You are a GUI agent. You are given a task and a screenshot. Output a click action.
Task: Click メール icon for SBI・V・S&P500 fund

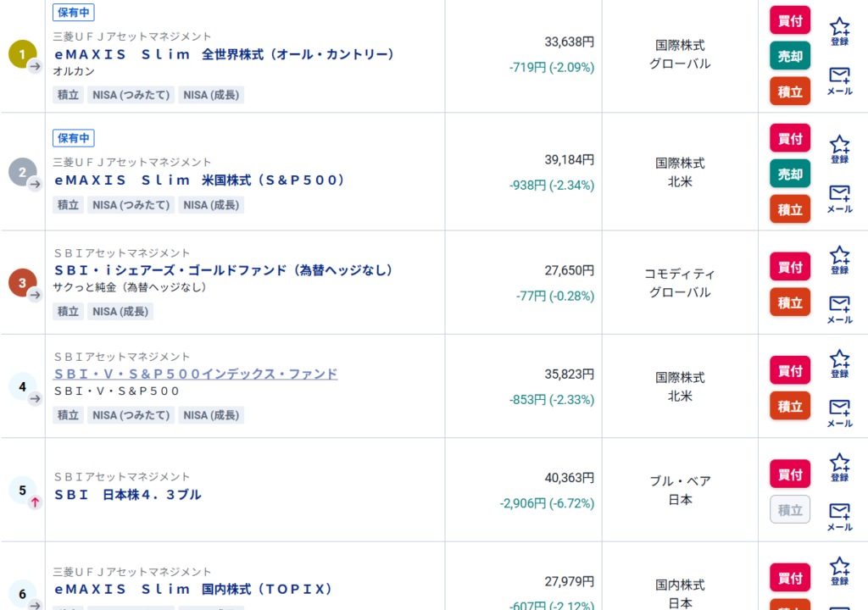click(839, 413)
